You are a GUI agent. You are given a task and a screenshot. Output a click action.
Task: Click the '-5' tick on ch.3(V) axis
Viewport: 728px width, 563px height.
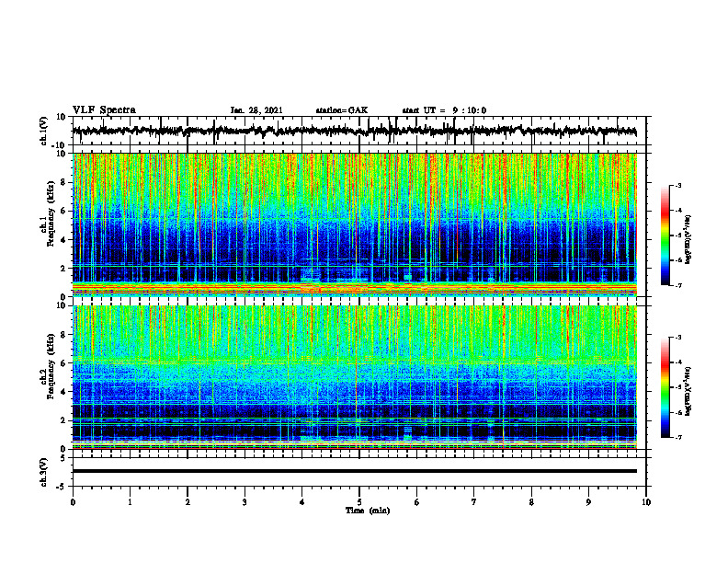[63, 487]
